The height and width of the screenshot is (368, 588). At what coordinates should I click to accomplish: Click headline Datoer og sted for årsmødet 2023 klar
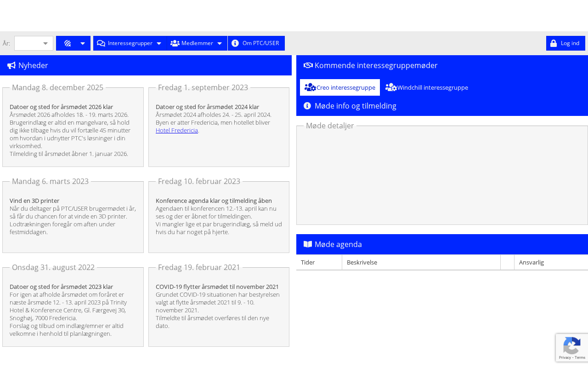click(x=61, y=287)
